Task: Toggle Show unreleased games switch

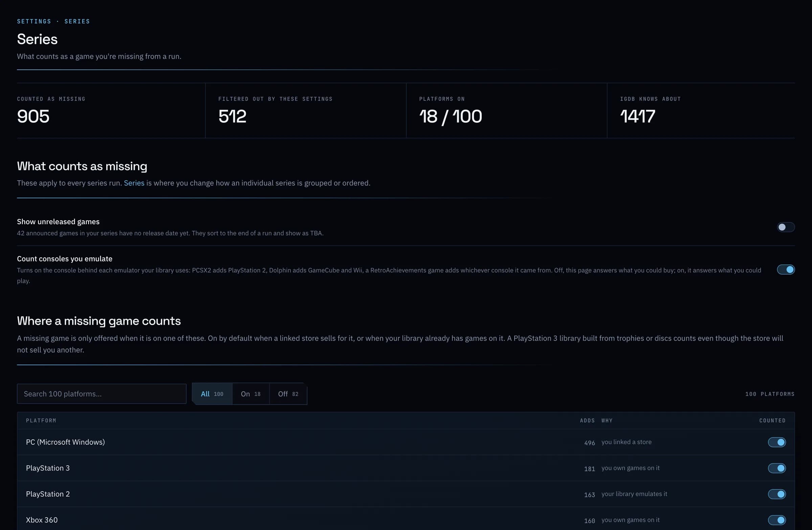Action: pyautogui.click(x=785, y=227)
